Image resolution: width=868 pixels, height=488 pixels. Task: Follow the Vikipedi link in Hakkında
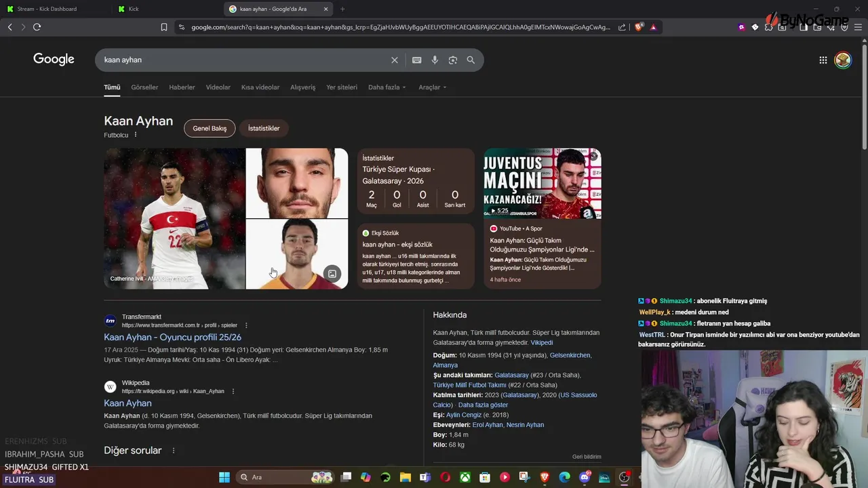[x=542, y=343]
